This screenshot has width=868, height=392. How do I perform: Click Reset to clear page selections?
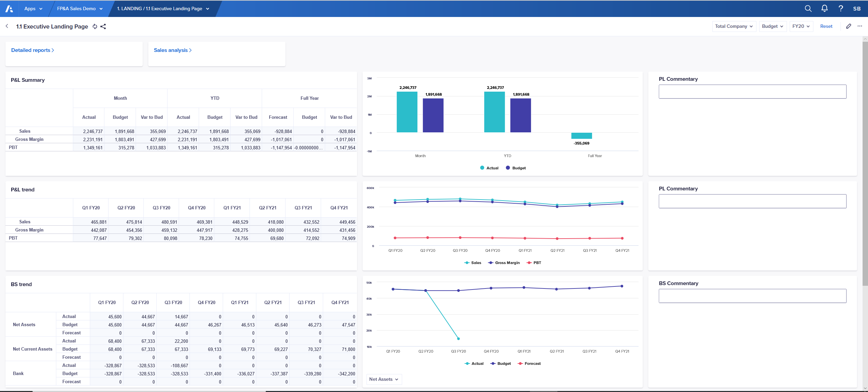826,26
